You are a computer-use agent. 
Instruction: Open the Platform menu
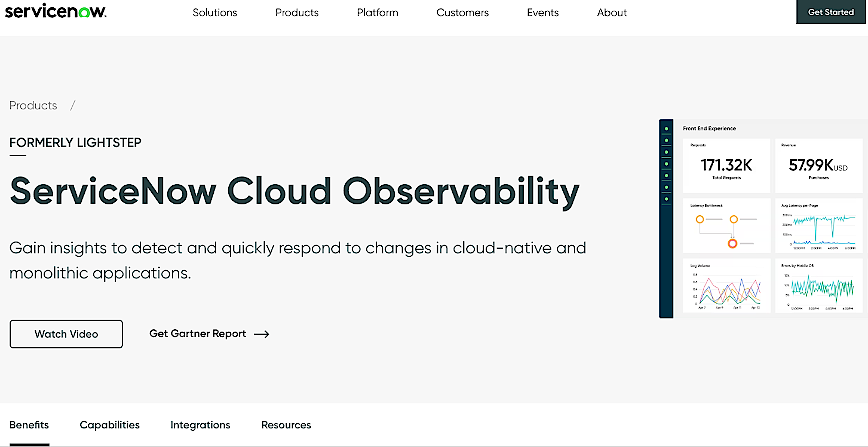coord(378,12)
